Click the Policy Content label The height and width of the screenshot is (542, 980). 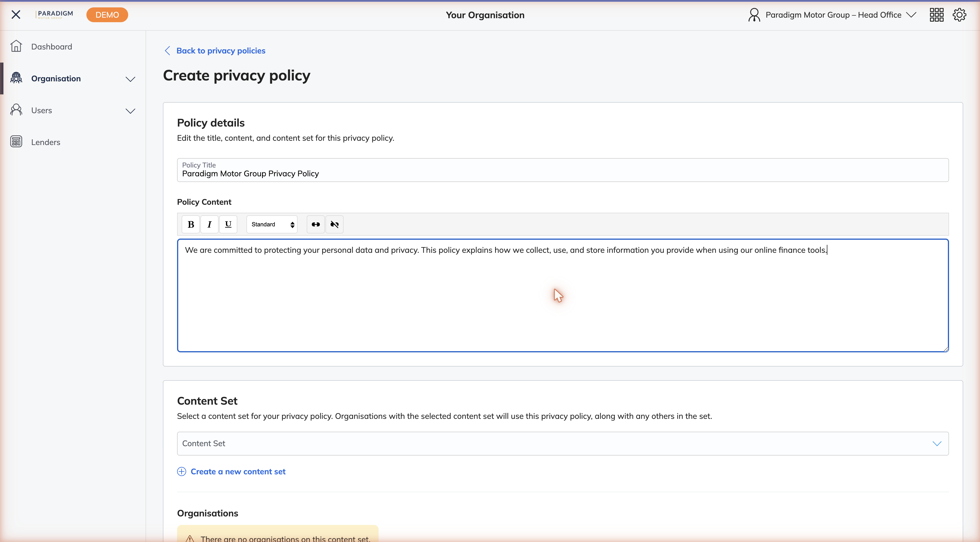[204, 202]
